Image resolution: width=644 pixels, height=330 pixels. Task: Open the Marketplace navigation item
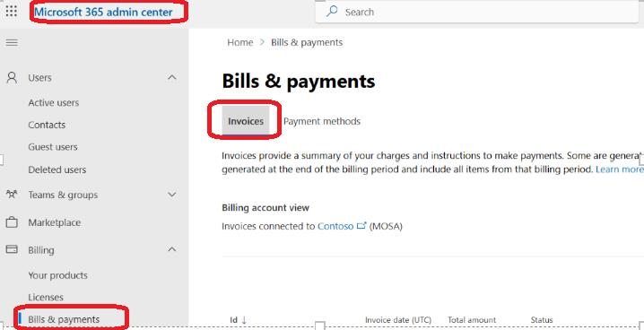click(x=54, y=222)
